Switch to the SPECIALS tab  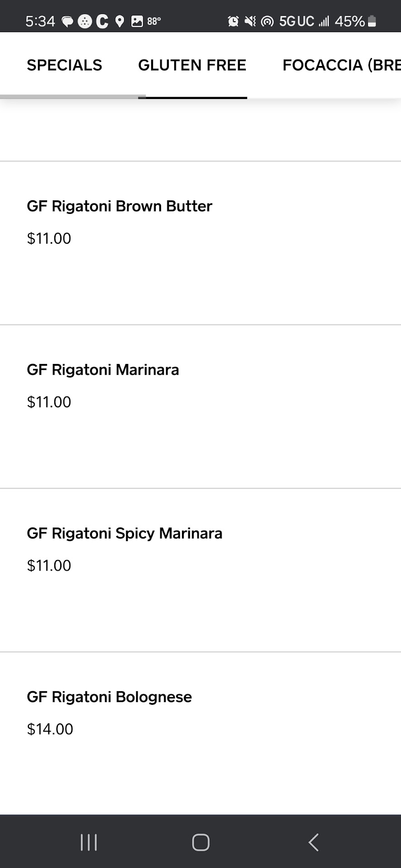point(64,65)
